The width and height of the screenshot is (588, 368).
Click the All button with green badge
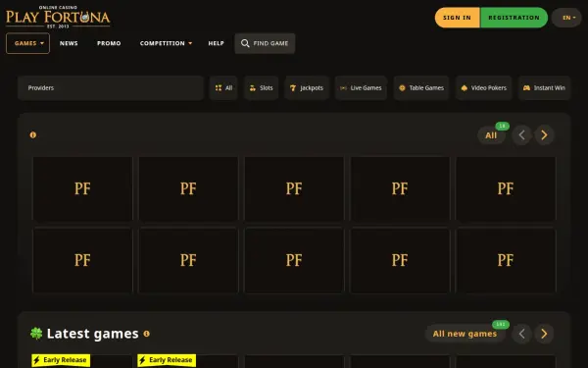pyautogui.click(x=491, y=135)
